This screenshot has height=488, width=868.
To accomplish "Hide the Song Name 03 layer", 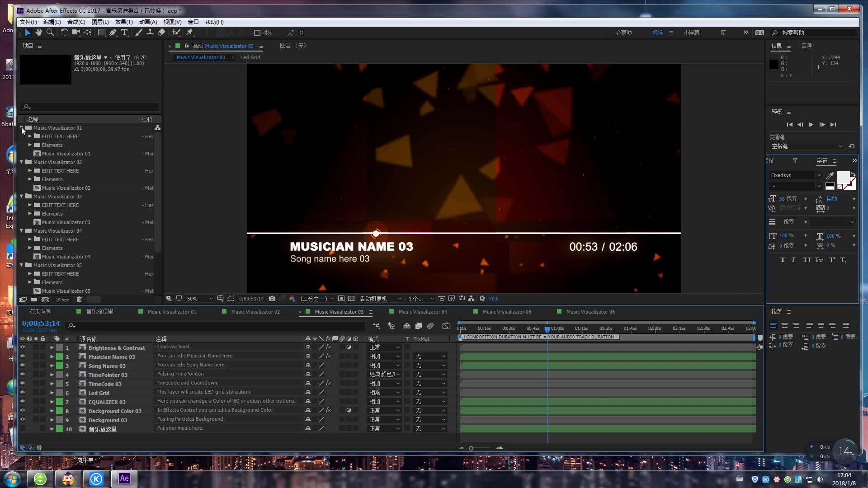I will [x=22, y=366].
